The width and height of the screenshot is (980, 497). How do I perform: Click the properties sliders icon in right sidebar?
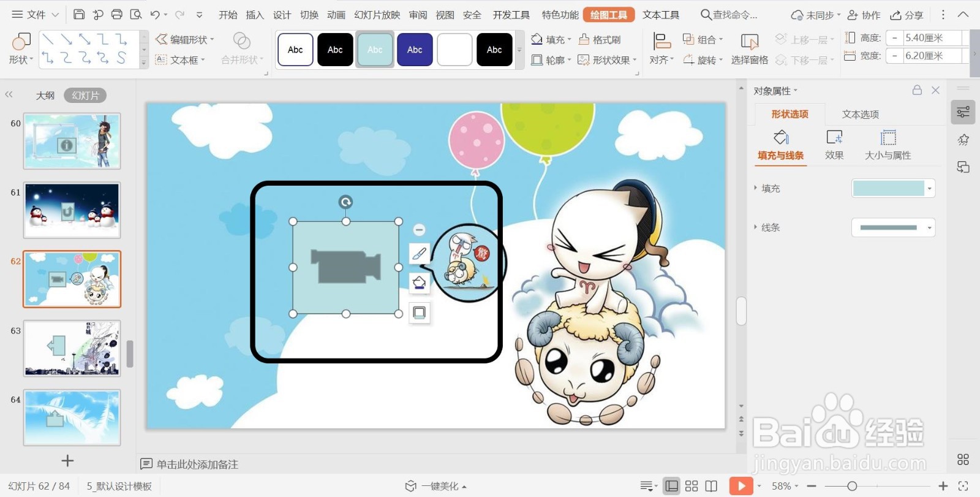click(963, 112)
